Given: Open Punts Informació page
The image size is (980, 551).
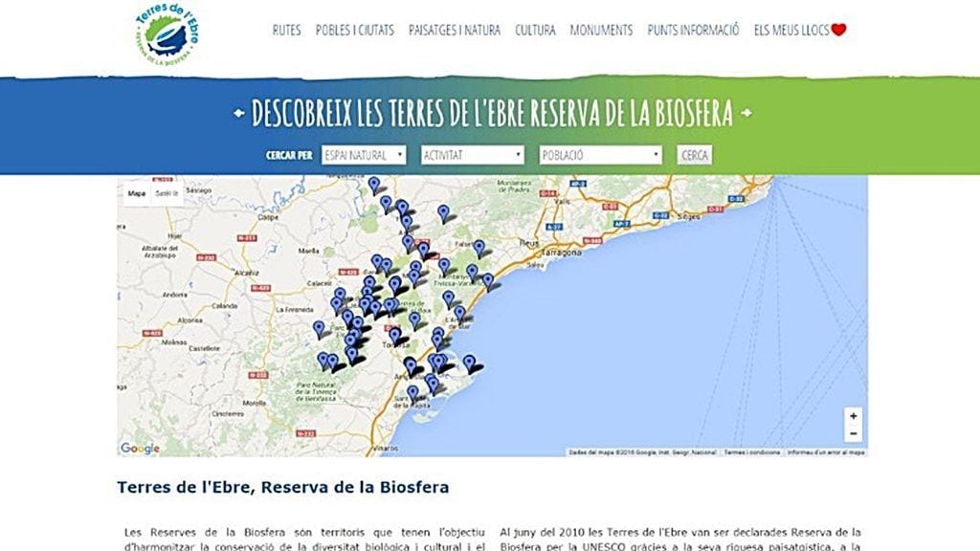Looking at the screenshot, I should click(693, 30).
